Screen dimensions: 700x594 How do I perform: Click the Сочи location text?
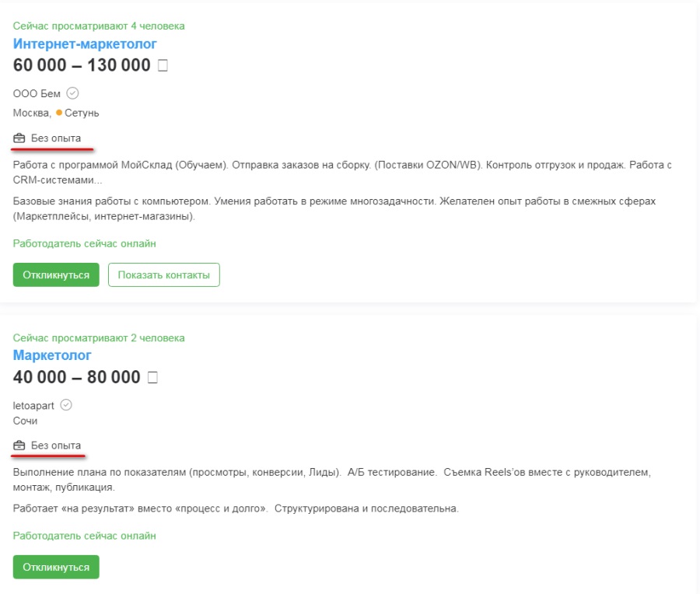pyautogui.click(x=25, y=421)
